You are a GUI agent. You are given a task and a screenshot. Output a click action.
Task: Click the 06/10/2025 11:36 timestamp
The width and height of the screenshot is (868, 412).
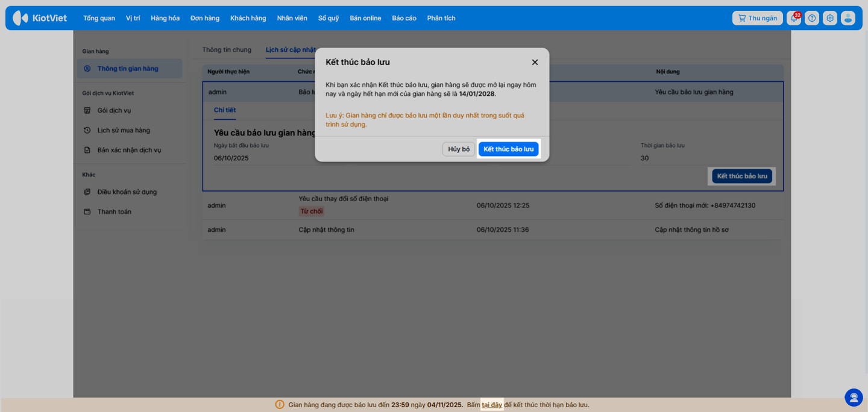point(503,229)
